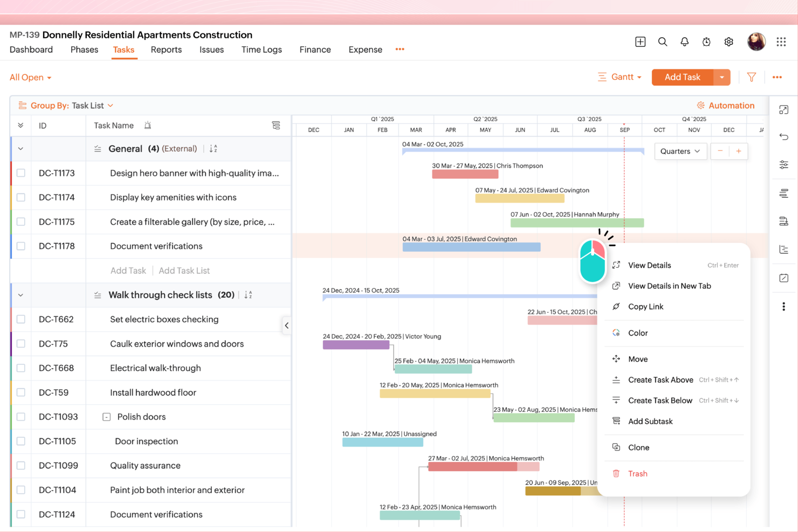The height and width of the screenshot is (532, 798).
Task: Click the profile avatar photo
Action: 756,41
